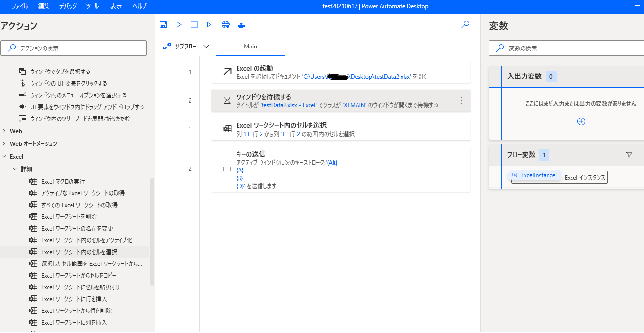Click the filter icon in フロー変数 header
The height and width of the screenshot is (333, 644).
point(629,155)
